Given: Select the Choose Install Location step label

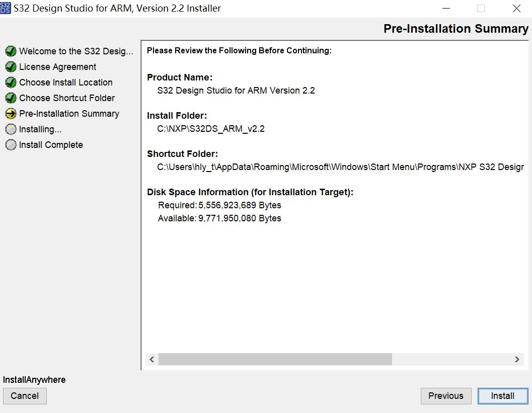Looking at the screenshot, I should (65, 82).
